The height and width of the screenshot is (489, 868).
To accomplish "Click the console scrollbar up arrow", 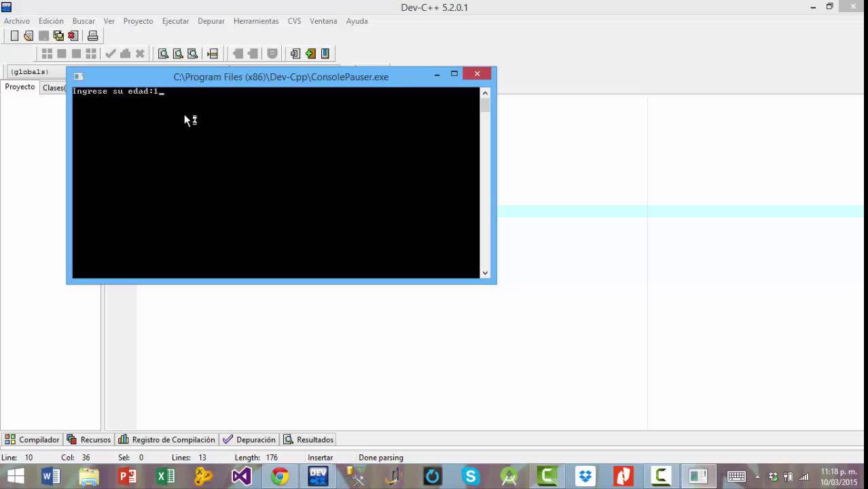I will click(485, 92).
